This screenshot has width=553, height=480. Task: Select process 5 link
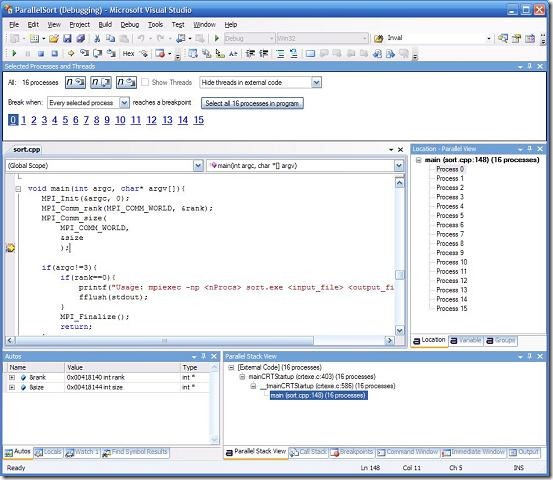point(65,120)
